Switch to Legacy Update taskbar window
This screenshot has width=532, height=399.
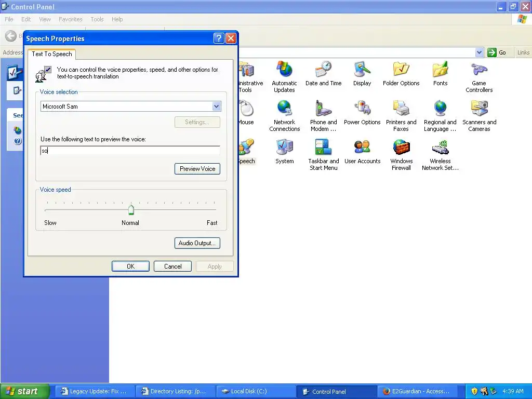click(95, 391)
